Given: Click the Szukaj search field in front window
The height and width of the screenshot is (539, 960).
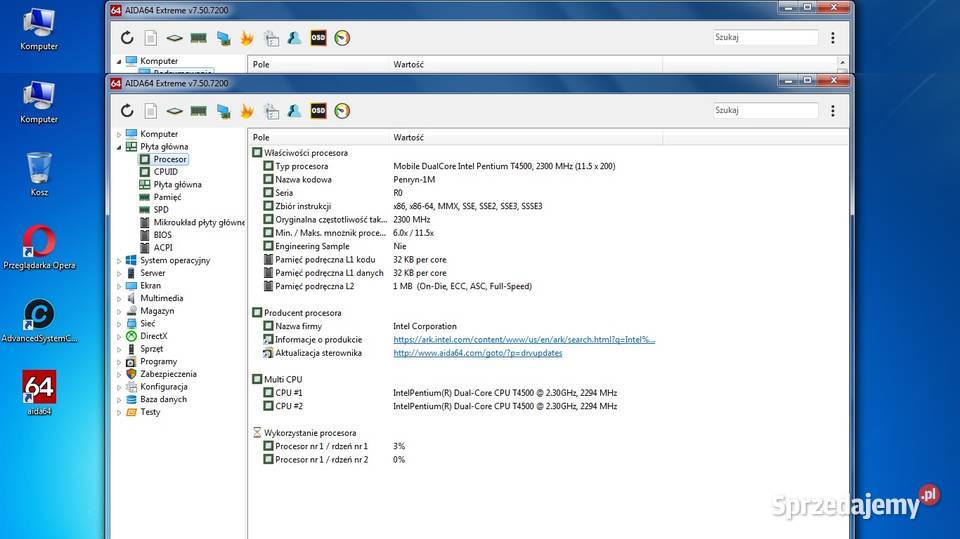Looking at the screenshot, I should (x=765, y=111).
